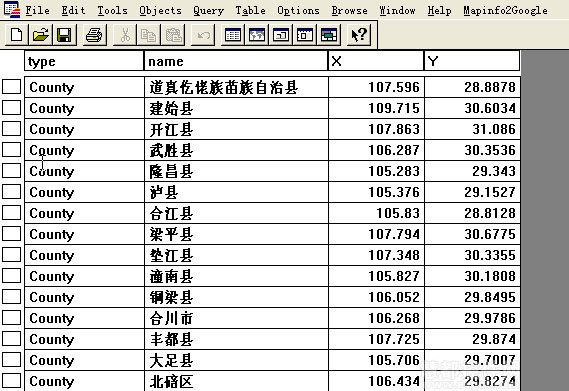Select the name cell 铜梁县

(237, 298)
